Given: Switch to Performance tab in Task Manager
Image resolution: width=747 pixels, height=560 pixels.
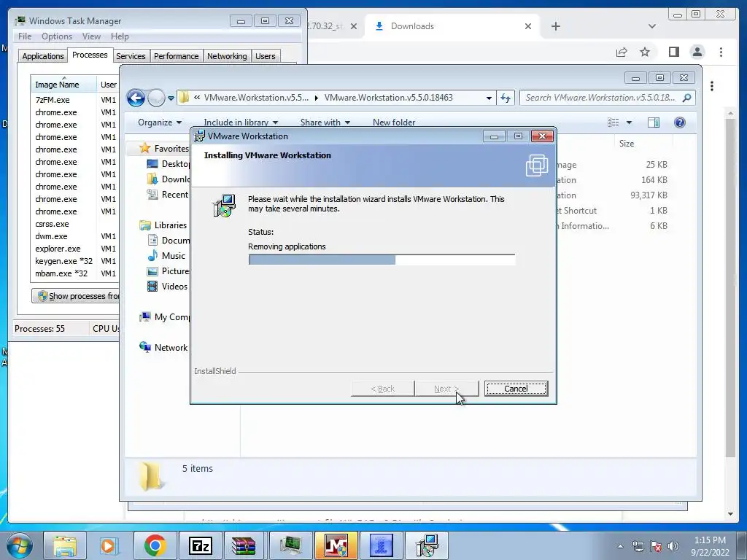Looking at the screenshot, I should pyautogui.click(x=177, y=56).
